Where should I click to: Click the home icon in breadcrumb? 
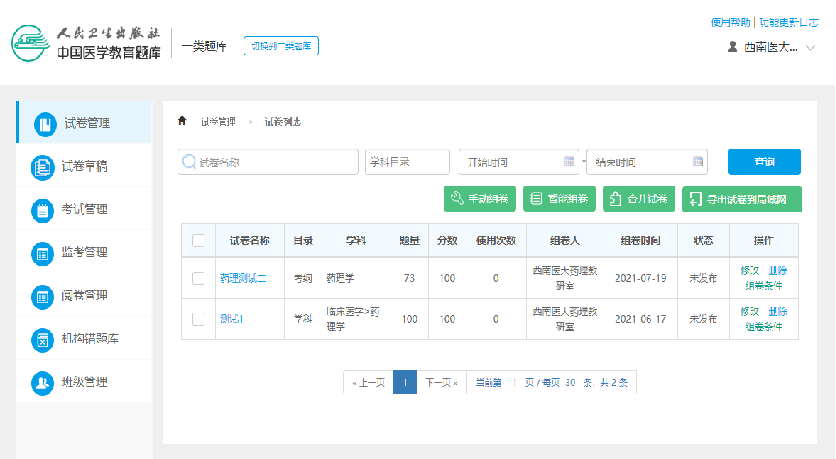click(182, 121)
